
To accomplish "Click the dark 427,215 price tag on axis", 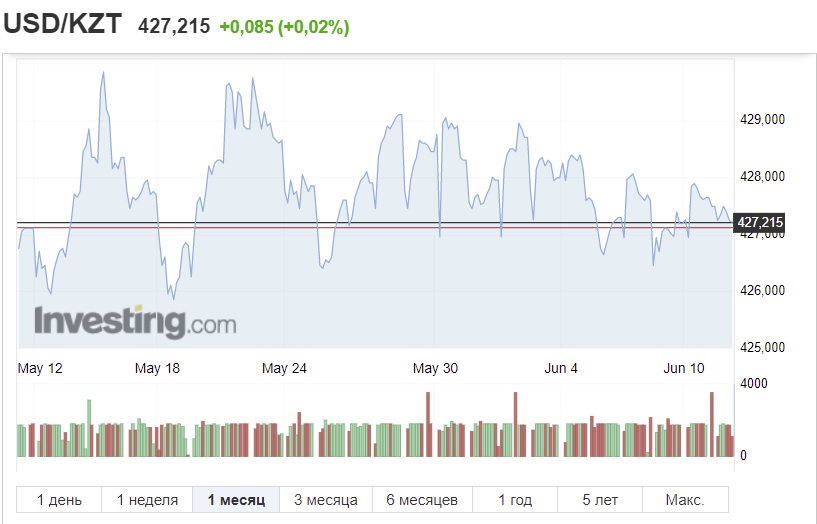I will tap(759, 222).
